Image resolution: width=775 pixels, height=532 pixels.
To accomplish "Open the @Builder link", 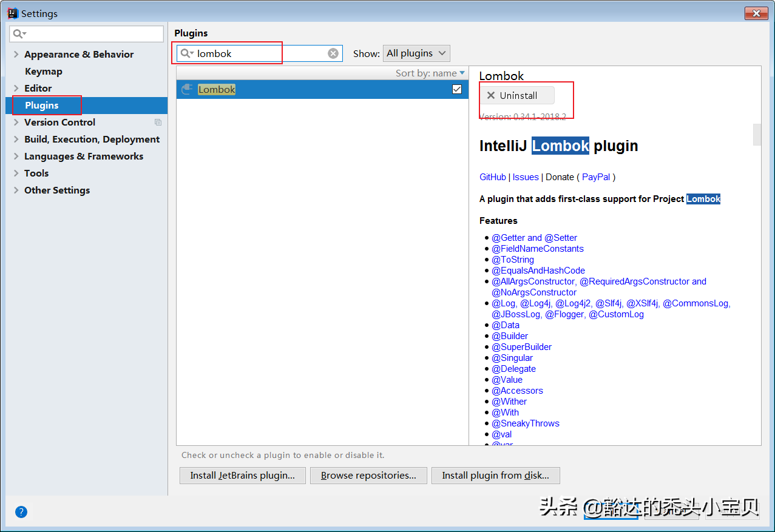I will point(510,336).
